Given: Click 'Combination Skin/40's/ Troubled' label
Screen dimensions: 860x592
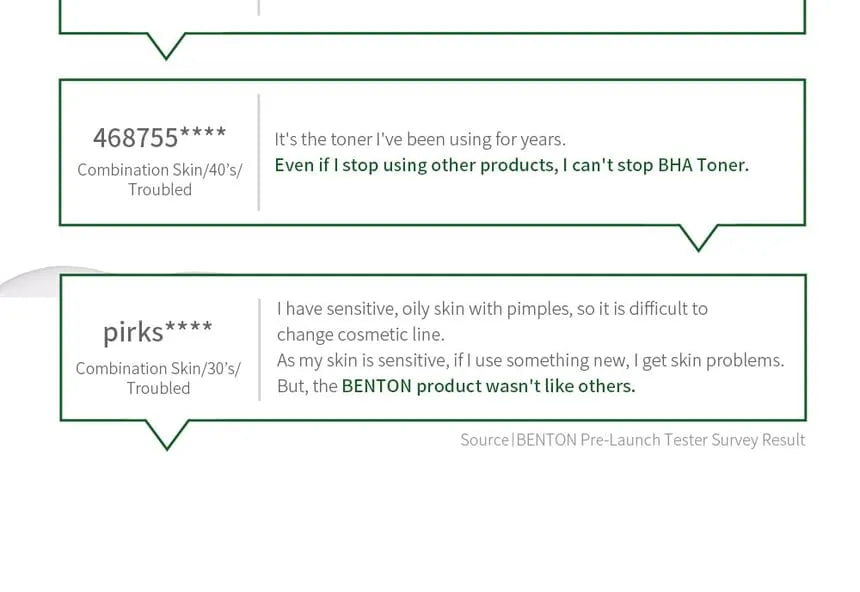Looking at the screenshot, I should point(160,179).
